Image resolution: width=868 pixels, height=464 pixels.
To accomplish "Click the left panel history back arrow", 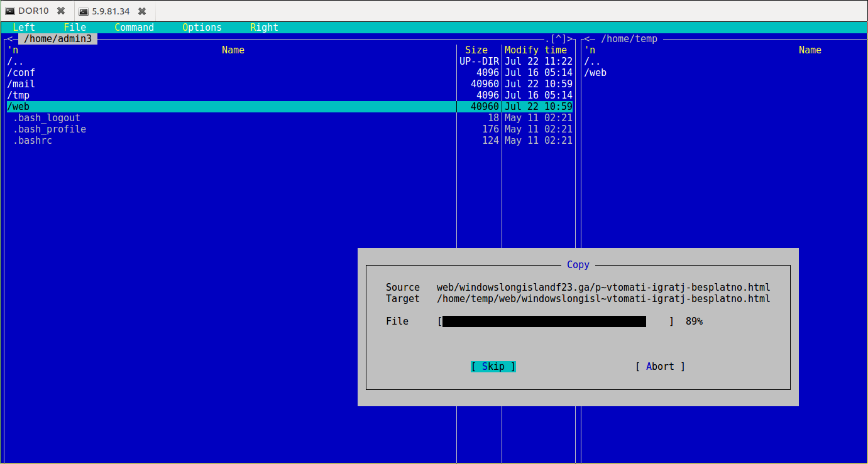I will tap(9, 39).
